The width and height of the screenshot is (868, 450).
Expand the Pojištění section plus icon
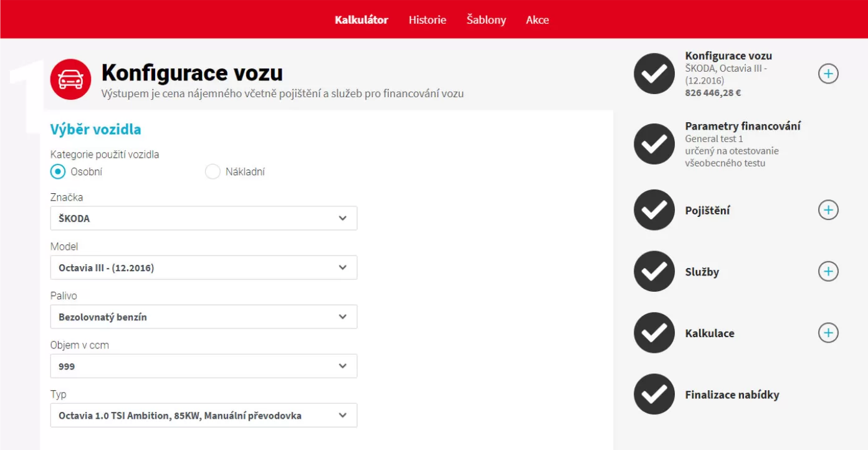828,210
